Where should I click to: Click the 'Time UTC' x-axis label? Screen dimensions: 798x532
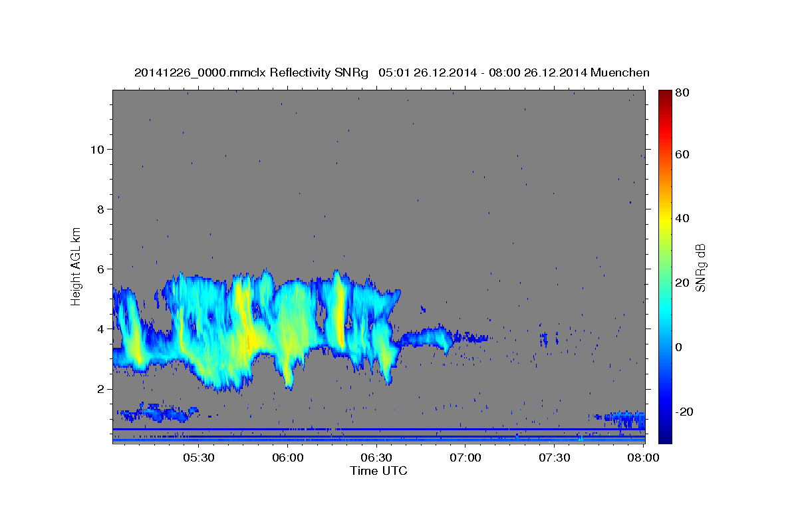(x=378, y=471)
